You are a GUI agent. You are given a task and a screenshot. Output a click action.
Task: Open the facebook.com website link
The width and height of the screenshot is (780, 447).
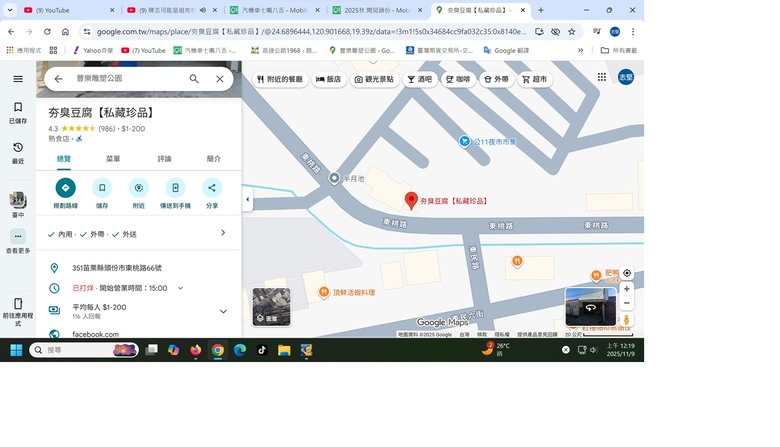pyautogui.click(x=96, y=334)
